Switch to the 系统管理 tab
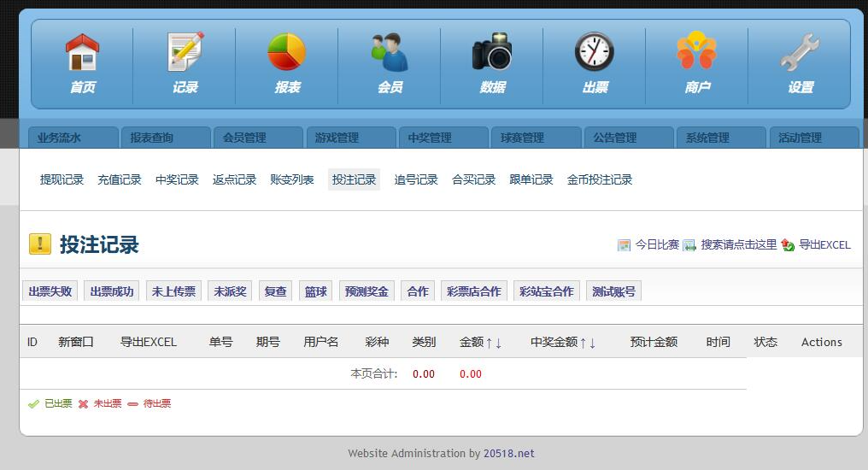 (x=722, y=138)
